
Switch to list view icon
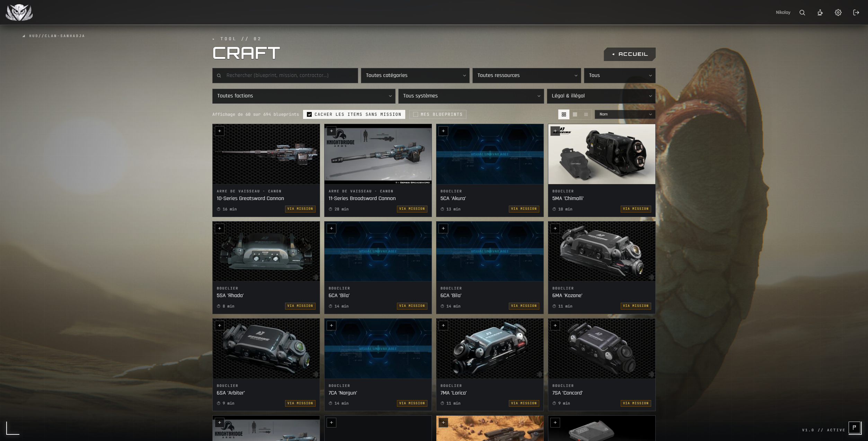586,114
